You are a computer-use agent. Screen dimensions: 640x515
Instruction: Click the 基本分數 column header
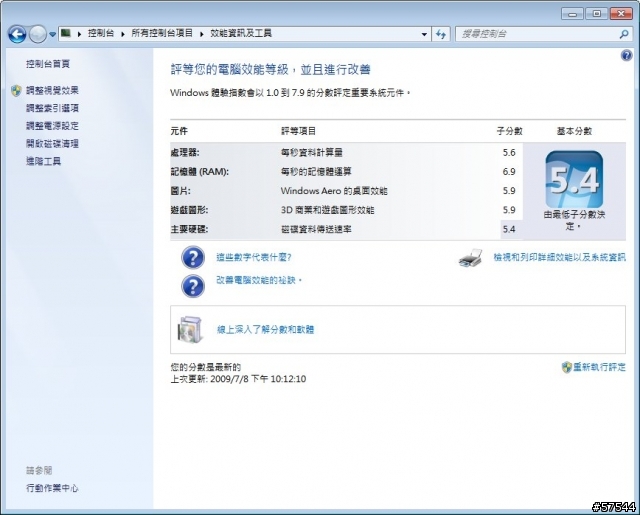point(574,131)
